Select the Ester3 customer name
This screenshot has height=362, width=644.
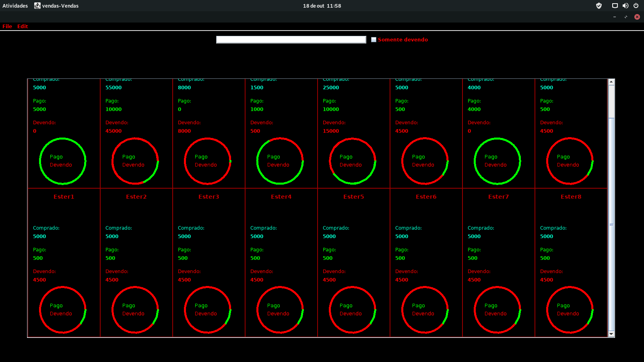click(209, 197)
